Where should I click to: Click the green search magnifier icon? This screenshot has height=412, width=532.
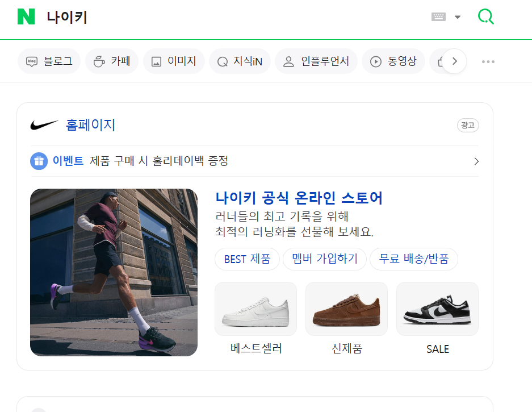[486, 16]
